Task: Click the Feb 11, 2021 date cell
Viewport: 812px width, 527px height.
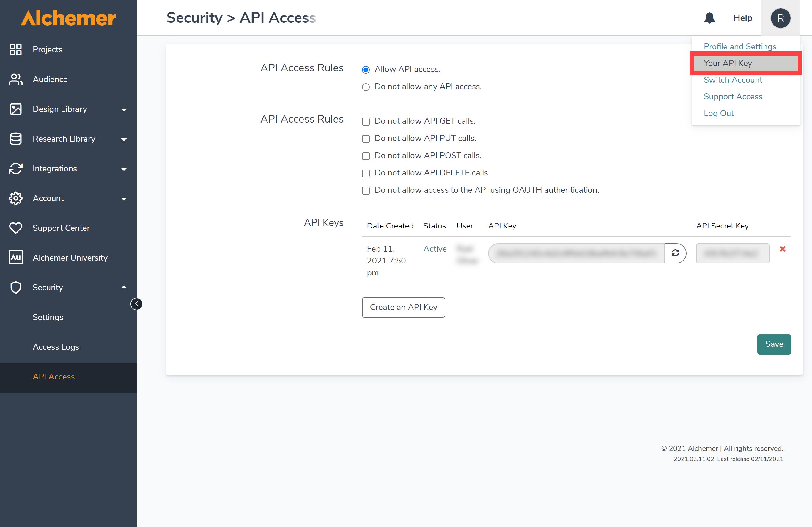Action: click(x=386, y=261)
